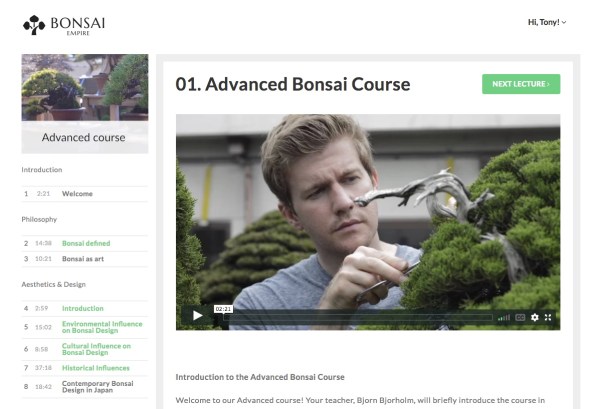The width and height of the screenshot is (593, 409).
Task: Seek along the video progress bar
Action: 357,317
